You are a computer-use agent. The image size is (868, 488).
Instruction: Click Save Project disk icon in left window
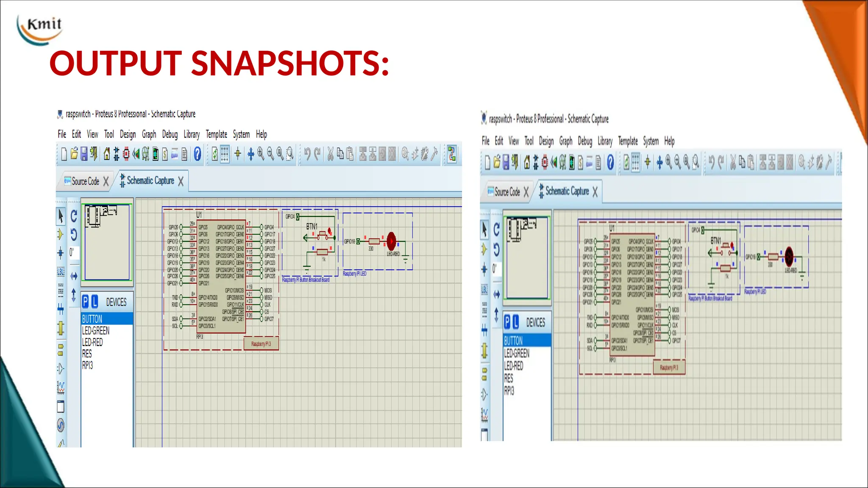(x=84, y=154)
